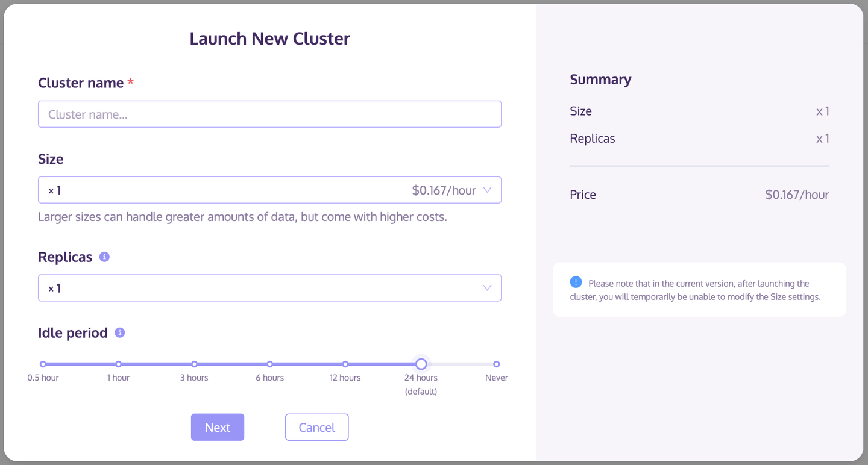Click the "Larger sizes can handle" help text
The image size is (868, 465).
[x=242, y=217]
